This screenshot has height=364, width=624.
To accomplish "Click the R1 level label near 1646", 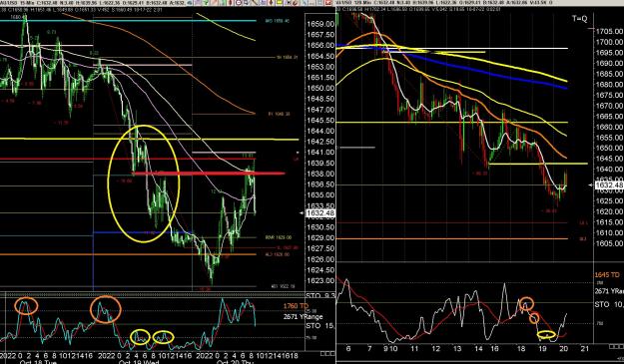I will pos(279,114).
